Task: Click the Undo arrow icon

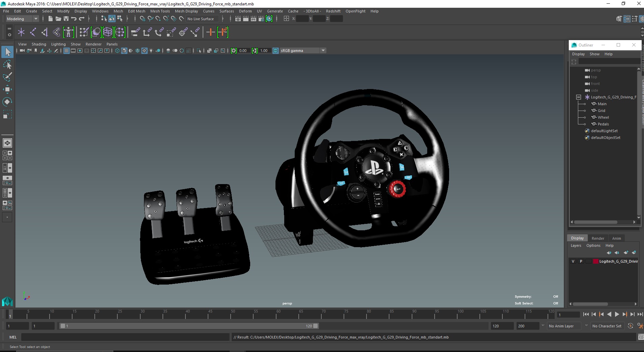Action: click(74, 19)
